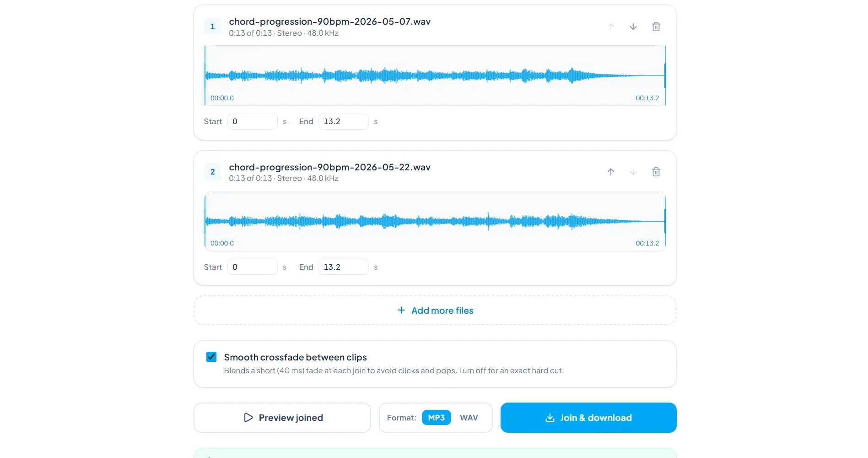Viewport: 868px width, 458px height.
Task: Move clip 2 up in order
Action: click(611, 172)
